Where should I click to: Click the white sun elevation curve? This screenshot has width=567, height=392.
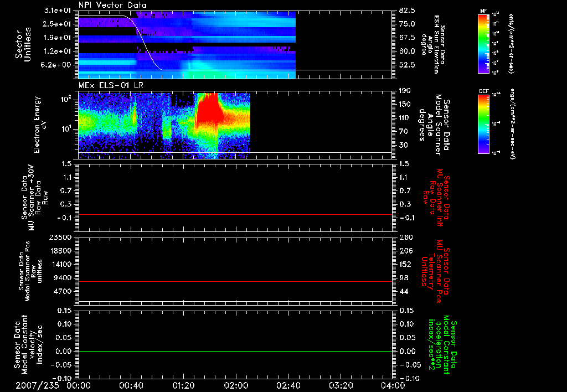235,70
